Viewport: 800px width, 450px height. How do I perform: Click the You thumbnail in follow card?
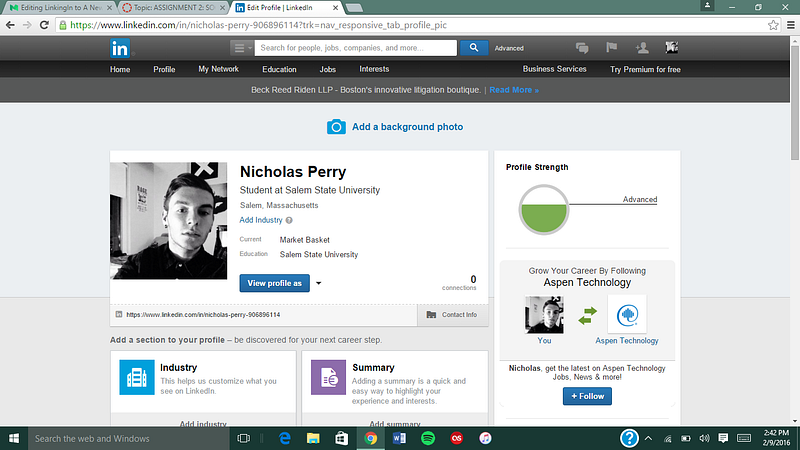(x=544, y=314)
